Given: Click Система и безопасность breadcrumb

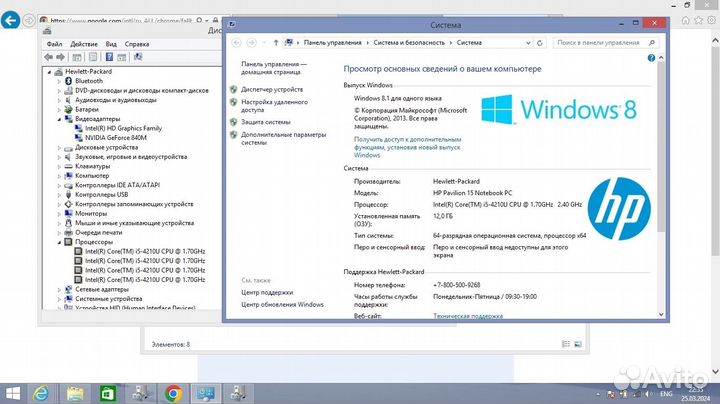Looking at the screenshot, I should pos(409,43).
